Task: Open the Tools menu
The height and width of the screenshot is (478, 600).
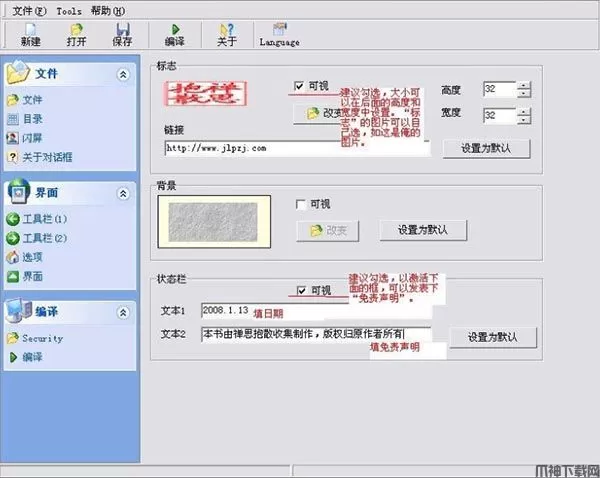Action: point(69,11)
